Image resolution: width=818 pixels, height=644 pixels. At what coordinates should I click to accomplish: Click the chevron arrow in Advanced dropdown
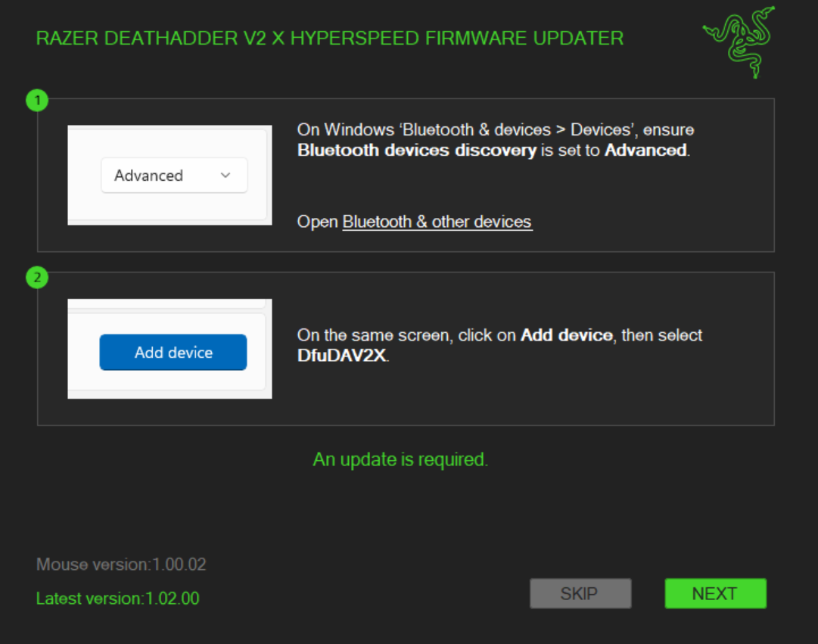tap(225, 176)
